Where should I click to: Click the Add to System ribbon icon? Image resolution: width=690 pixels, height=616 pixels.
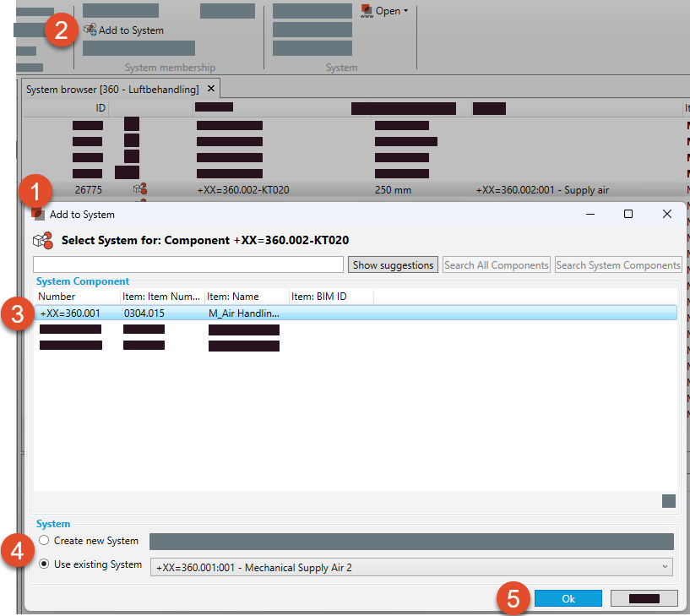coord(90,30)
